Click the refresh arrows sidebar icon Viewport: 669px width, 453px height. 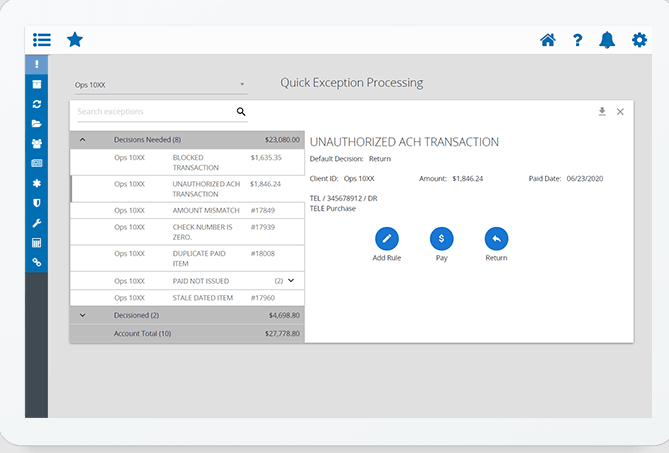(x=37, y=104)
